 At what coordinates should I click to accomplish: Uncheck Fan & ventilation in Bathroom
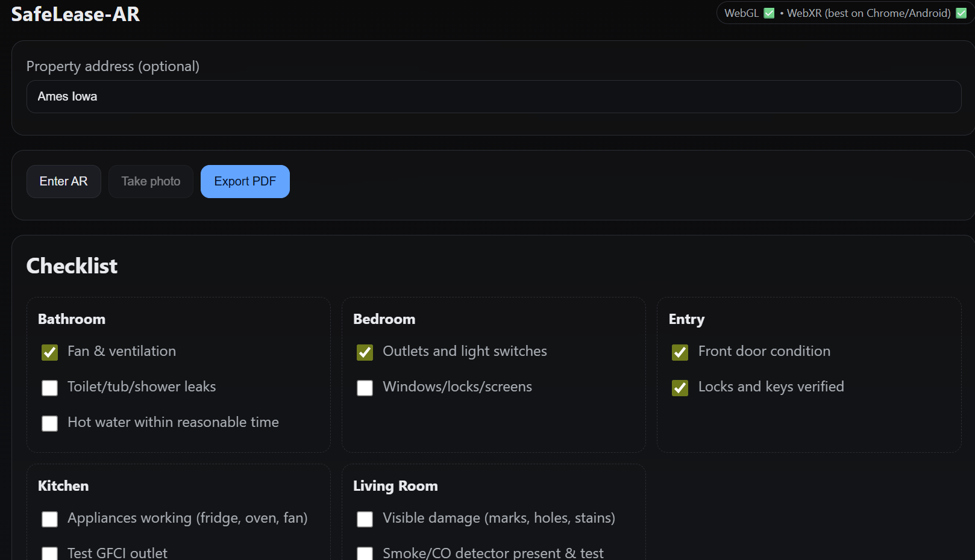[x=49, y=352]
